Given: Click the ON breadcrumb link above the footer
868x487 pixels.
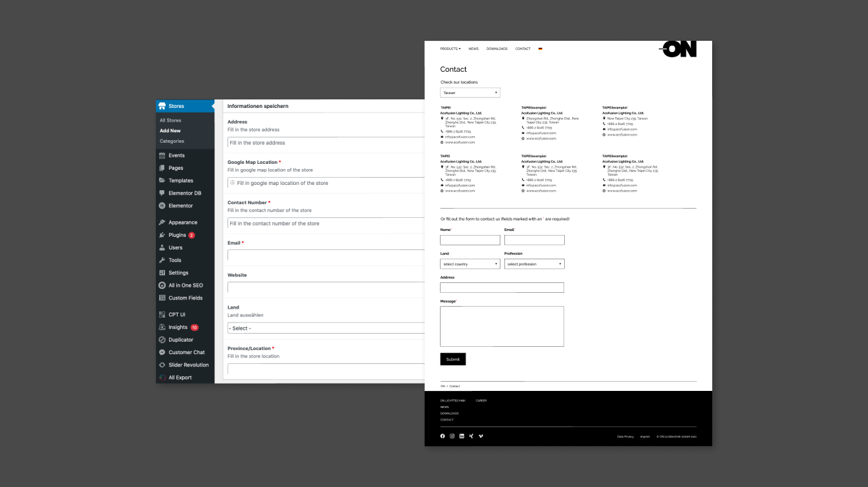Looking at the screenshot, I should [443, 386].
